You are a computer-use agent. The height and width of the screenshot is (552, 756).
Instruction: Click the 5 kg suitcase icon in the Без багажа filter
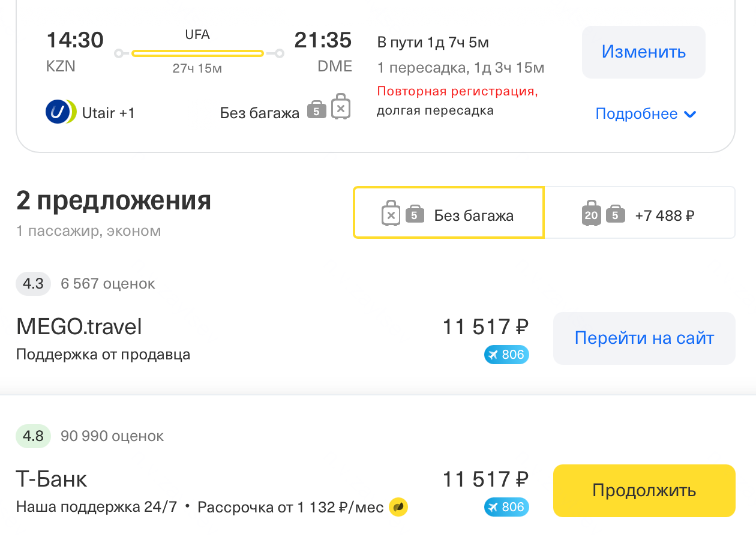(x=413, y=212)
